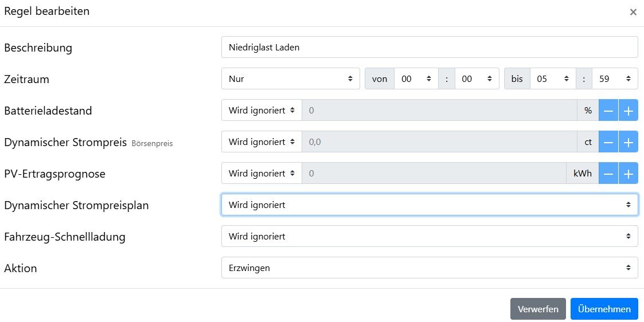The height and width of the screenshot is (322, 644).
Task: Expand Batterieladestand condition dropdown
Action: 261,111
